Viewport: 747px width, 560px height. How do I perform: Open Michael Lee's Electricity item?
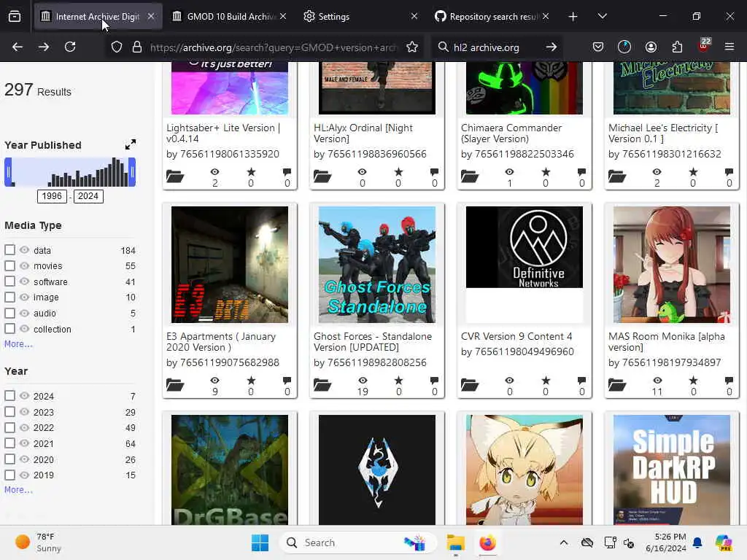(x=662, y=133)
